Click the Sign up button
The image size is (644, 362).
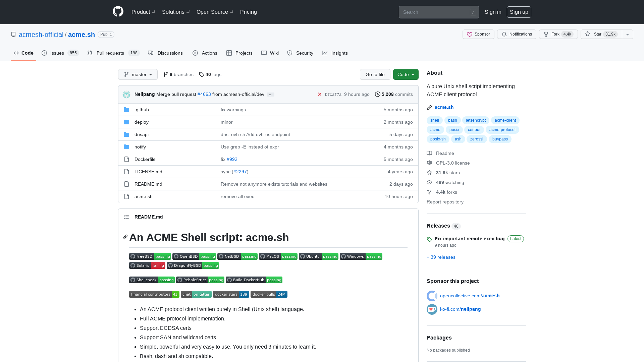(x=519, y=12)
